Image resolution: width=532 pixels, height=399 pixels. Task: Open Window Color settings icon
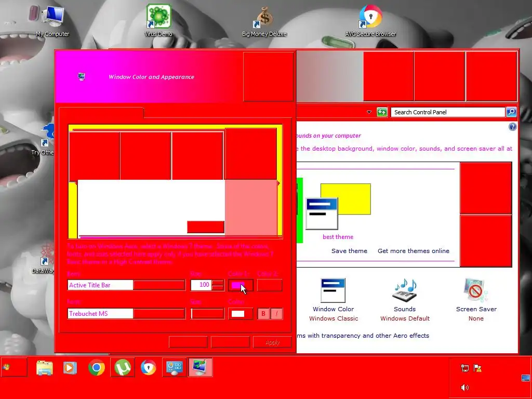pyautogui.click(x=333, y=290)
